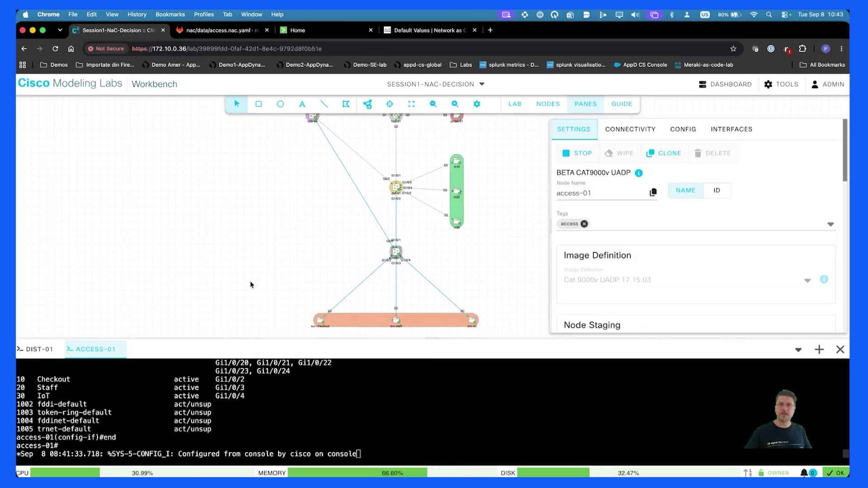Click the center target toolbar icon
The image size is (868, 488).
(x=390, y=104)
